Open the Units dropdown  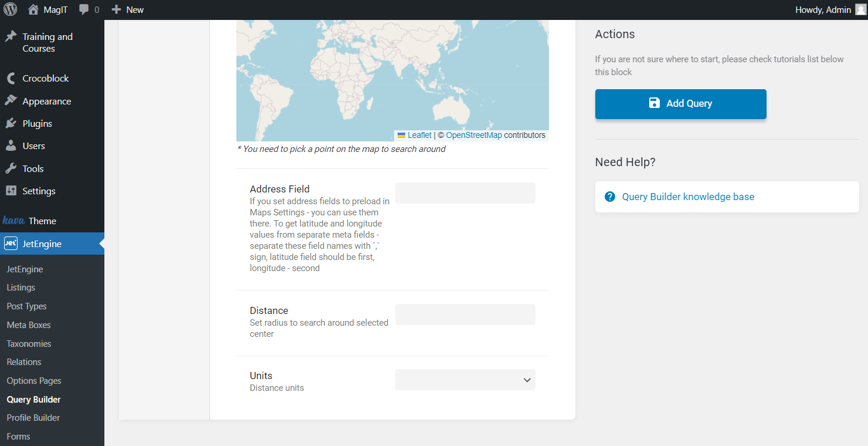click(465, 380)
